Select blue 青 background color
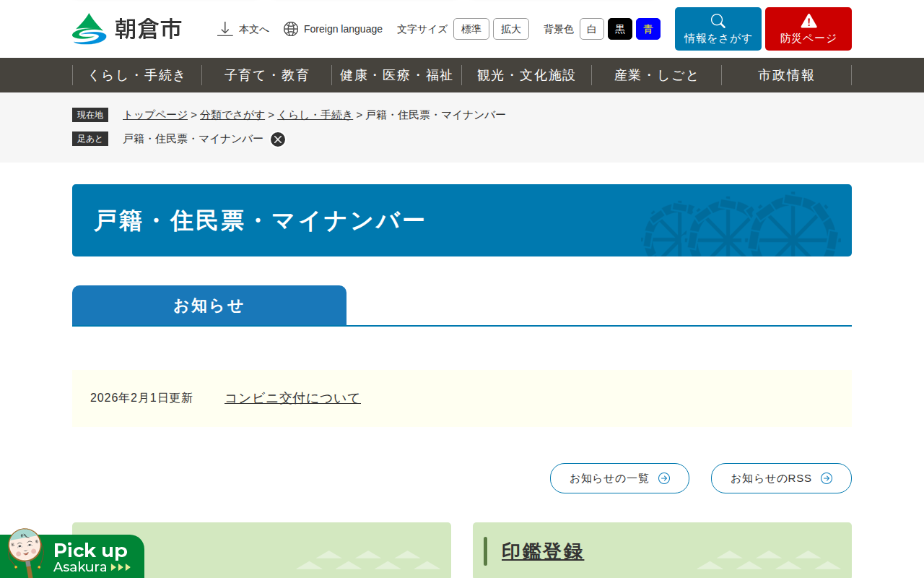This screenshot has width=924, height=578. click(648, 29)
